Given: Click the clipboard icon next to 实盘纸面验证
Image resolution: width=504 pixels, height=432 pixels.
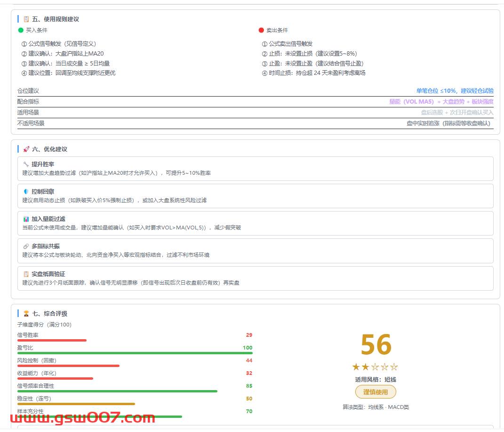Looking at the screenshot, I should click(x=26, y=274).
